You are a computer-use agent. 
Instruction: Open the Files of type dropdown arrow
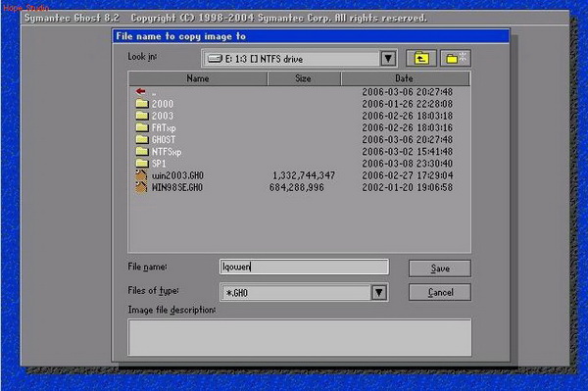click(378, 292)
